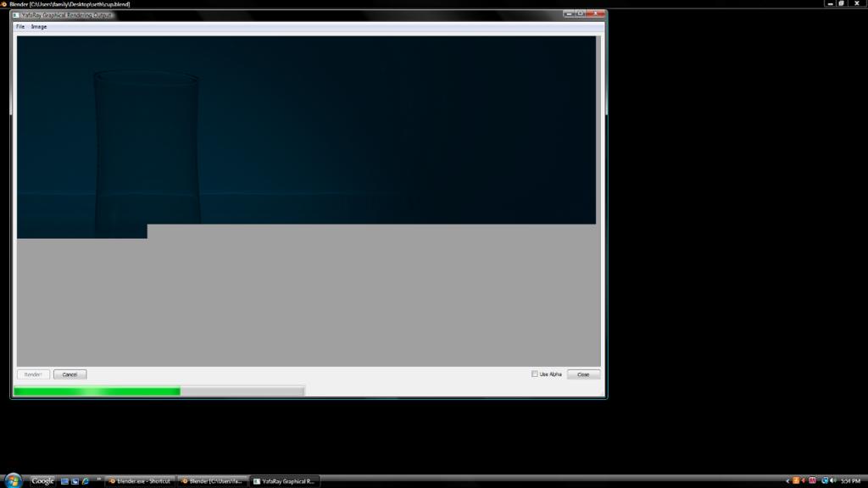
Task: Expand the quick launch overflow chevron
Action: point(98,480)
